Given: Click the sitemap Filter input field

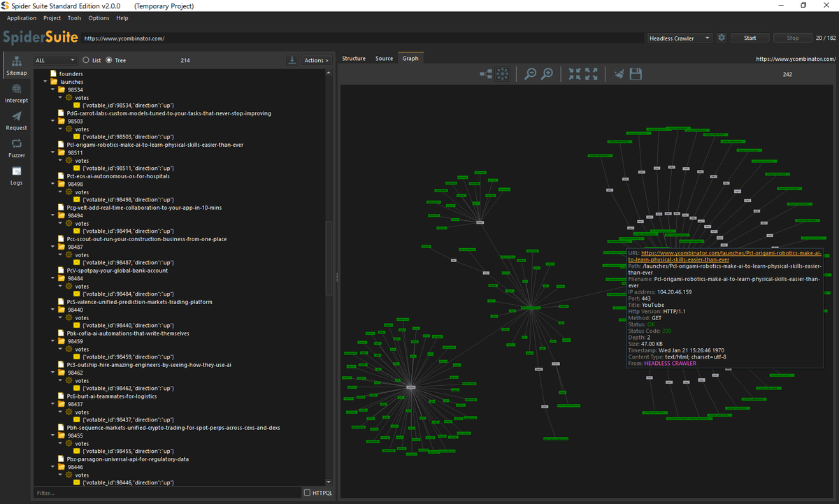Looking at the screenshot, I should [x=166, y=493].
